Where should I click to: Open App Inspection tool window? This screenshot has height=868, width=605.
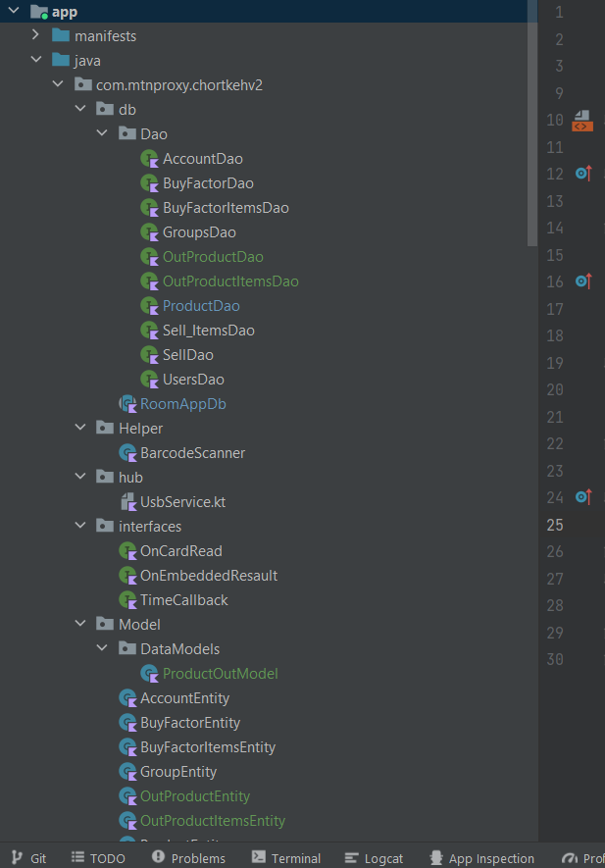(480, 858)
